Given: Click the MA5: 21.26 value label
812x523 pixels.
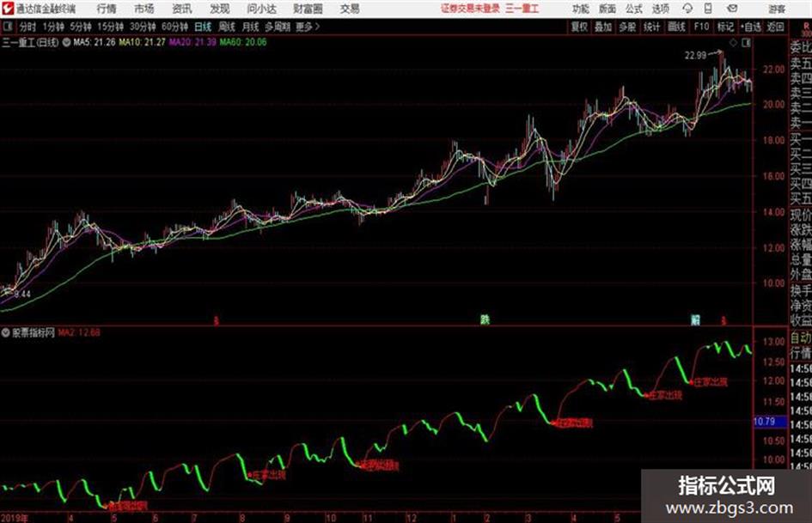Looking at the screenshot, I should point(95,42).
